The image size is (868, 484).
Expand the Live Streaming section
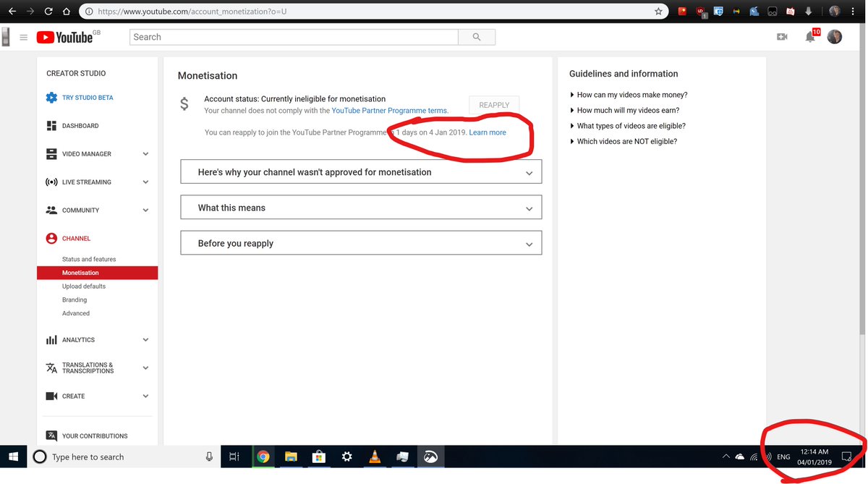145,182
